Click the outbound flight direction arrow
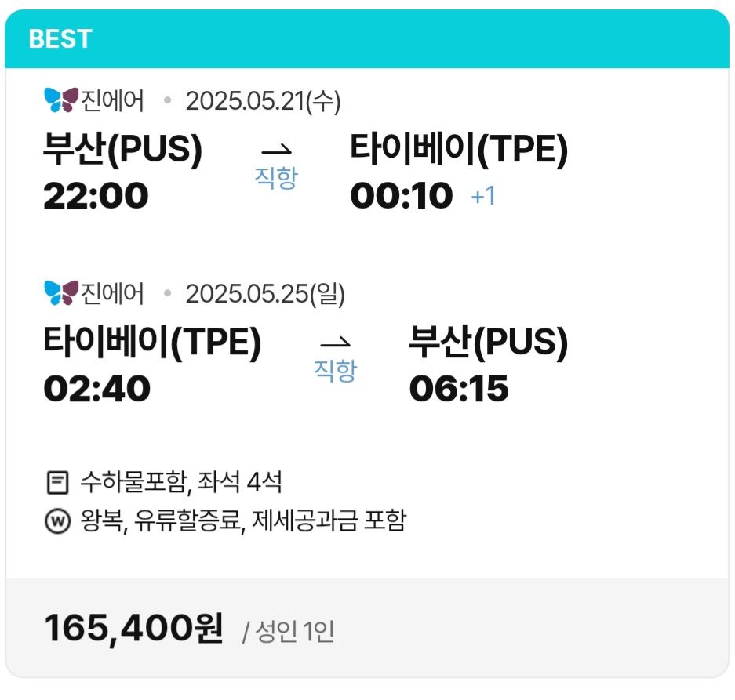 (x=276, y=148)
